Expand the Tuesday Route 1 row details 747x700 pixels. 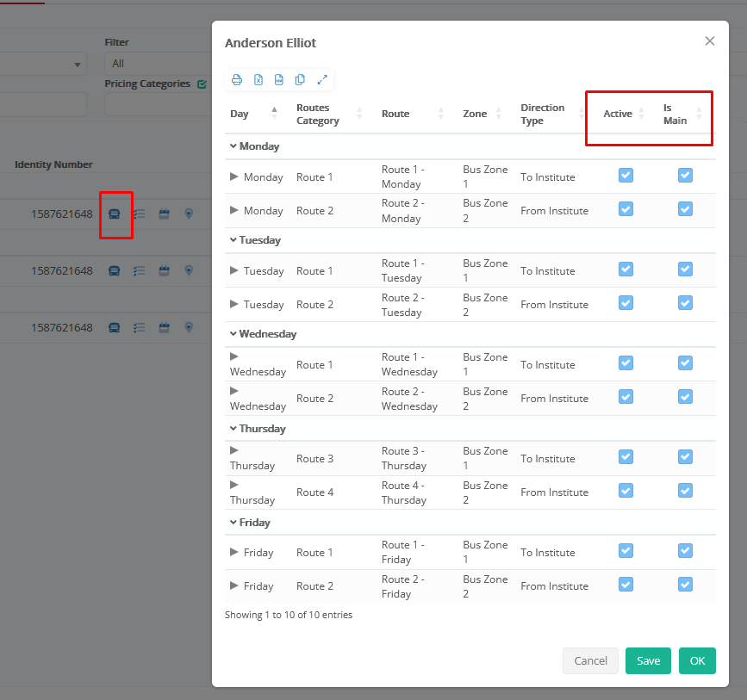234,270
